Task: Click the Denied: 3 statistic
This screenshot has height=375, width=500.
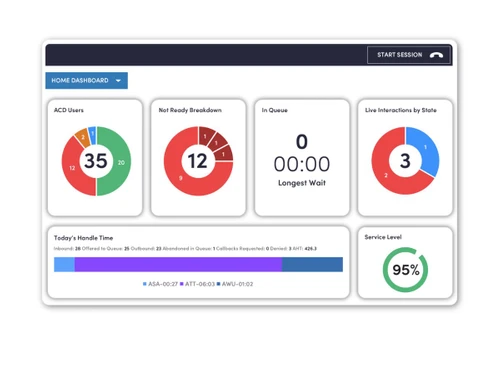Action: (281, 248)
